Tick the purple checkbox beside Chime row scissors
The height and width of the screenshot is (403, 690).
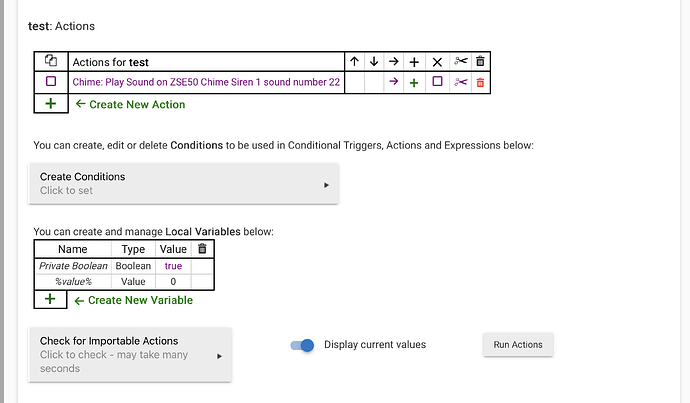[437, 81]
